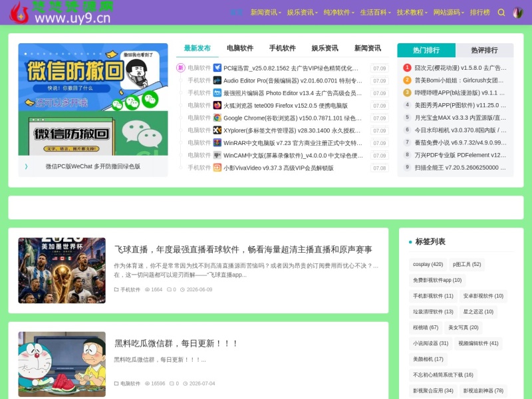Open 黑料吃瓜微信群 article title
This screenshot has width=532, height=399.
tap(176, 343)
